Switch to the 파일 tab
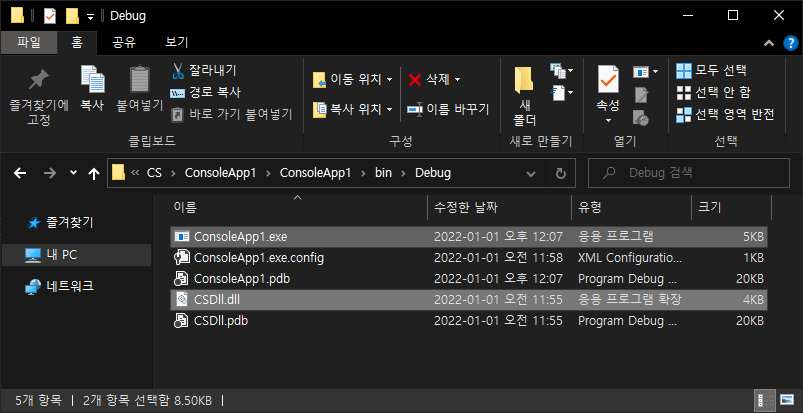803x413 pixels. click(29, 42)
